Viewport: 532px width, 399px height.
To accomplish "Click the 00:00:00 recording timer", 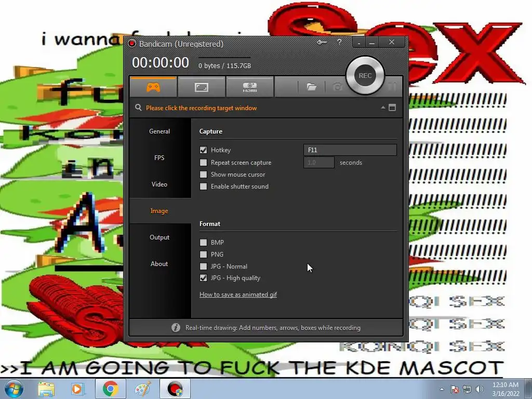I will pos(161,63).
